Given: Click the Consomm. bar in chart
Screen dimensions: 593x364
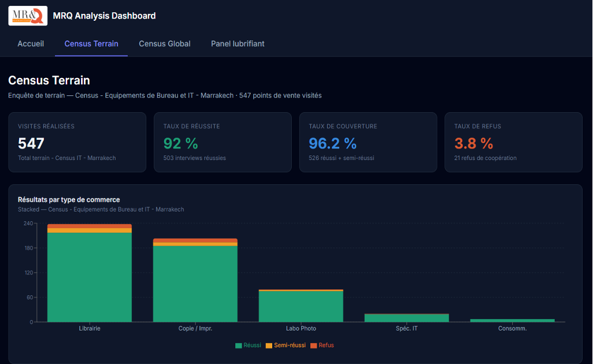Looking at the screenshot, I should [x=512, y=320].
